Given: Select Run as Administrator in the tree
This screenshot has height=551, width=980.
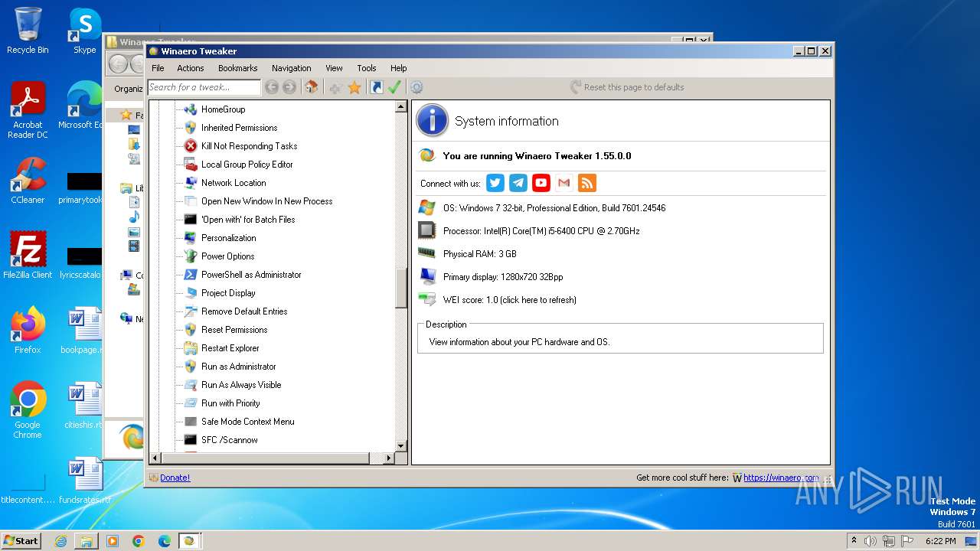Looking at the screenshot, I should [238, 367].
